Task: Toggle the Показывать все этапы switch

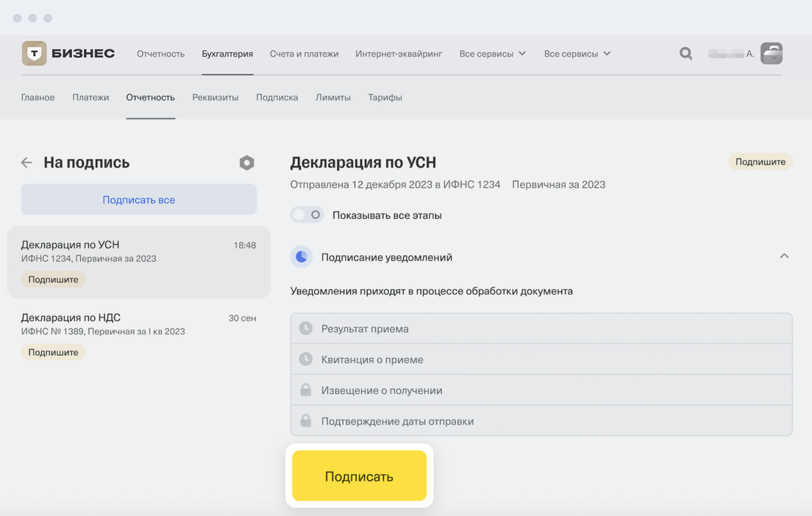Action: tap(307, 215)
